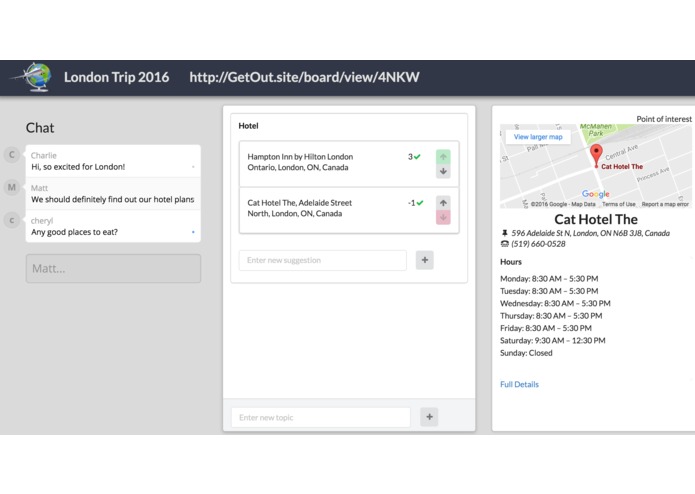Click the 596 Adelaide St N address
Screen dimensions: 695x494
[x=590, y=233]
